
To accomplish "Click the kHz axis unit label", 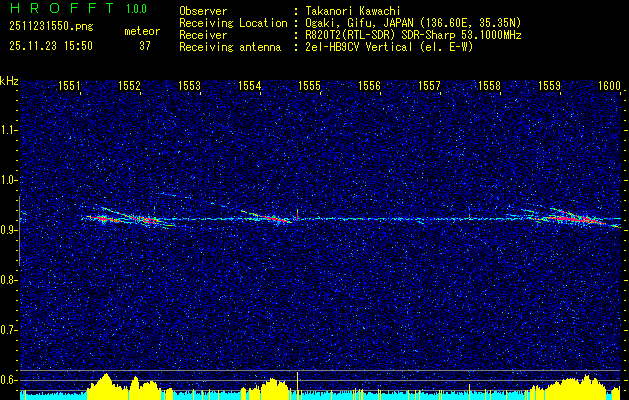I will point(9,81).
